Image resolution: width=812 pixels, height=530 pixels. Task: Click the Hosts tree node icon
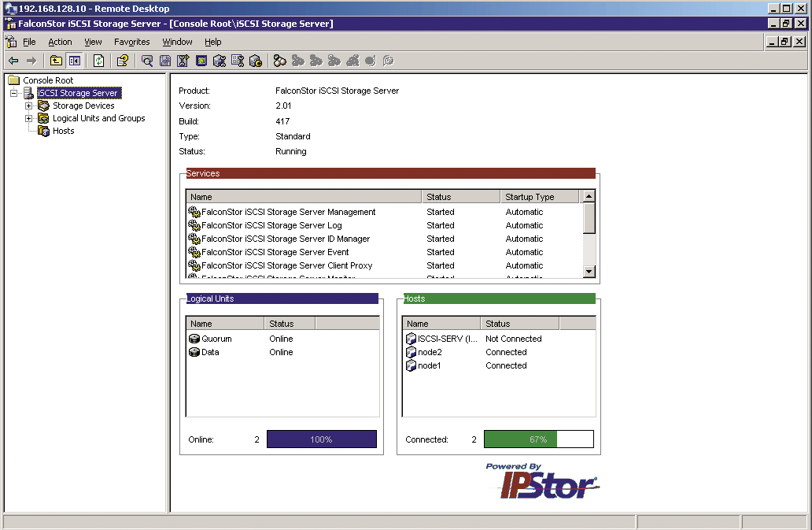44,131
